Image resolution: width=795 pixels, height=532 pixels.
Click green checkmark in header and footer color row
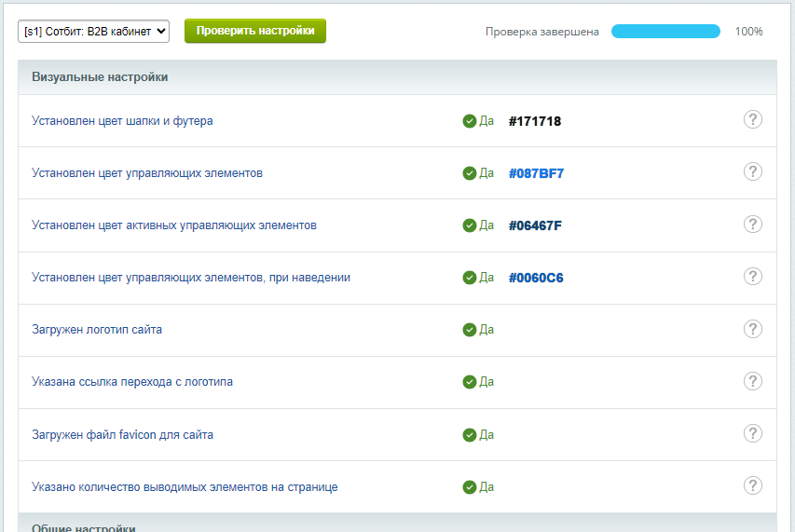pyautogui.click(x=470, y=121)
